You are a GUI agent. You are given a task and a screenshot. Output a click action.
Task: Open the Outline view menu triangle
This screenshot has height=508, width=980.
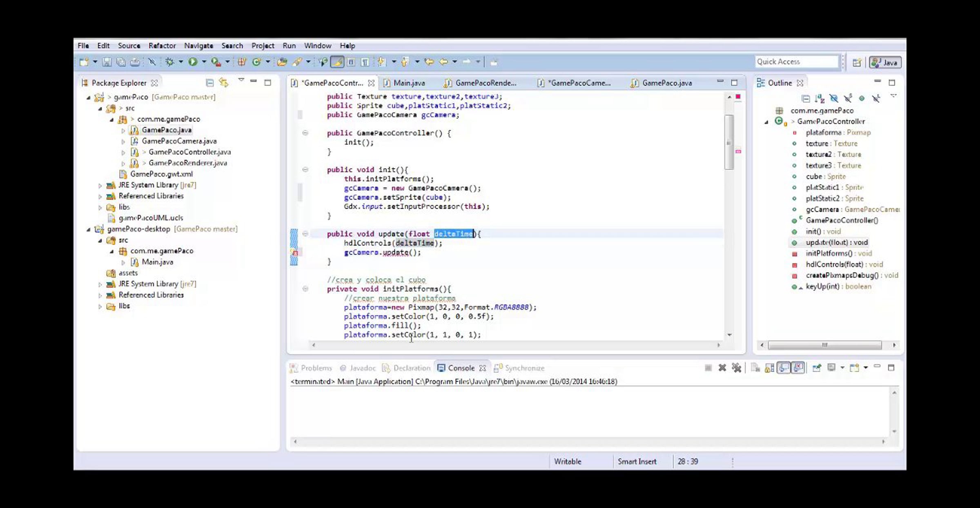(893, 96)
